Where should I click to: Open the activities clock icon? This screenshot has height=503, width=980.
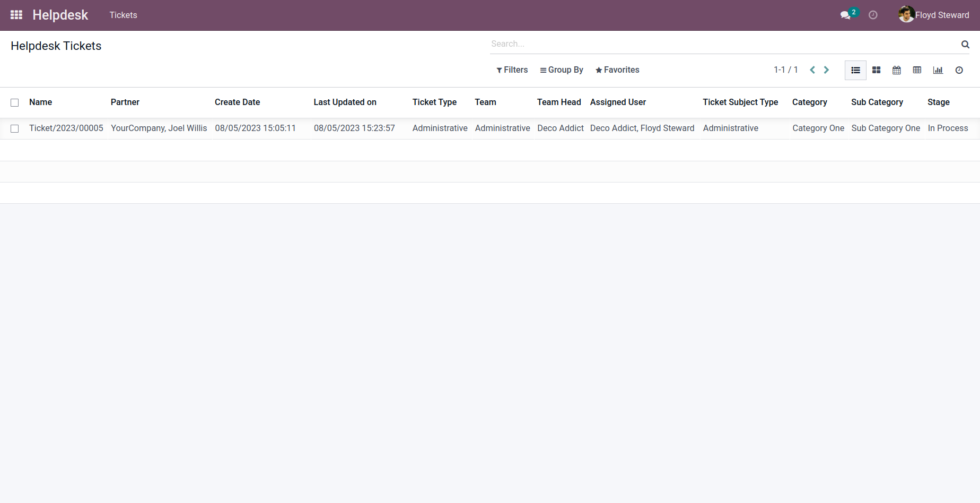pos(873,15)
